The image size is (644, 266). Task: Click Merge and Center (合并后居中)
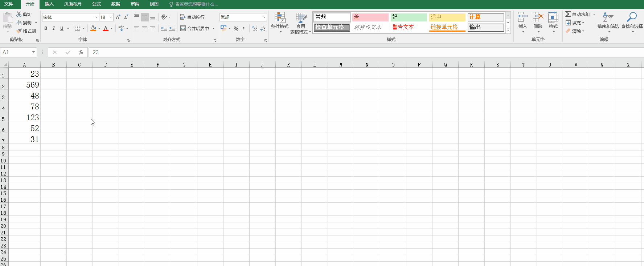(x=194, y=28)
